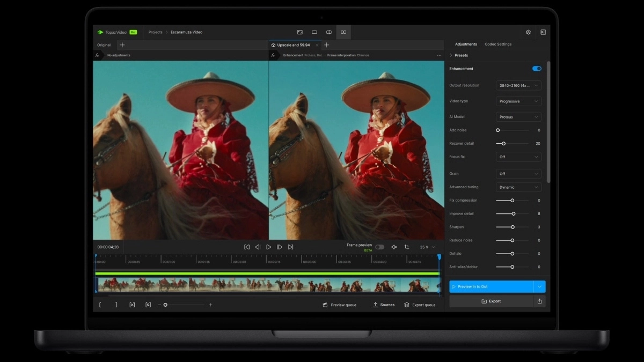
Task: Open the split-screen comparison view
Action: [329, 32]
